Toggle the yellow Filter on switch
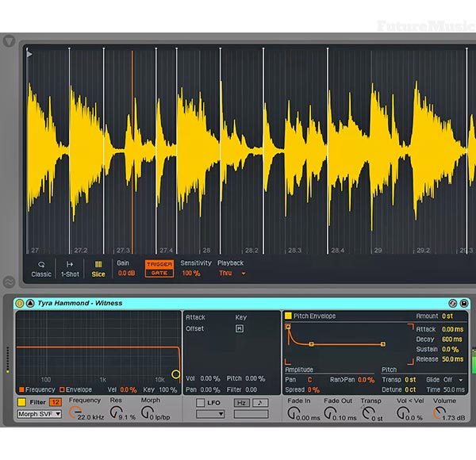Image resolution: width=476 pixels, height=460 pixels. (21, 402)
